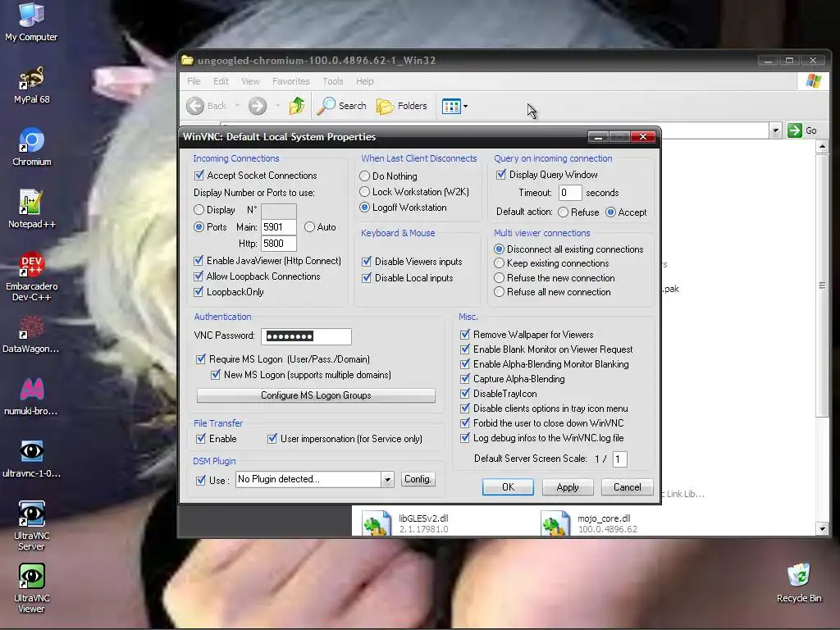Click the Windows flag logo
This screenshot has height=630, width=840.
click(x=814, y=81)
